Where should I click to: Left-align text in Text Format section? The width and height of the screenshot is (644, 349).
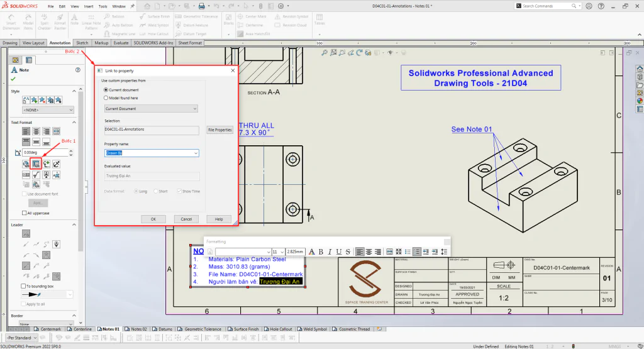26,131
